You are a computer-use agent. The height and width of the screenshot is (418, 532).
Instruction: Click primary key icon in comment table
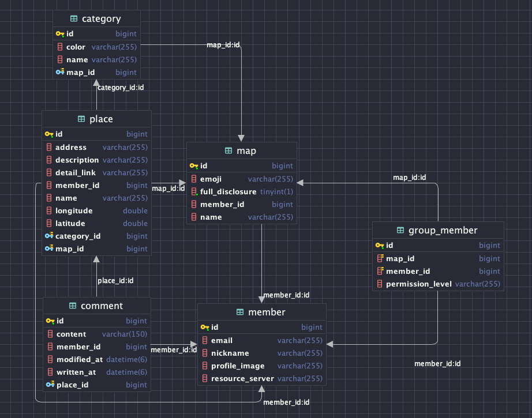[x=50, y=321]
